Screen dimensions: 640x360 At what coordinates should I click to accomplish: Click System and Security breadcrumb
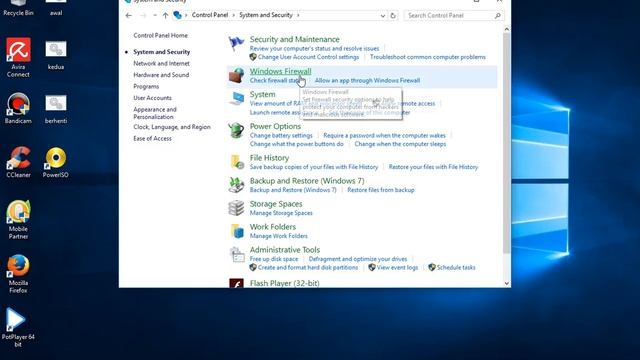266,15
